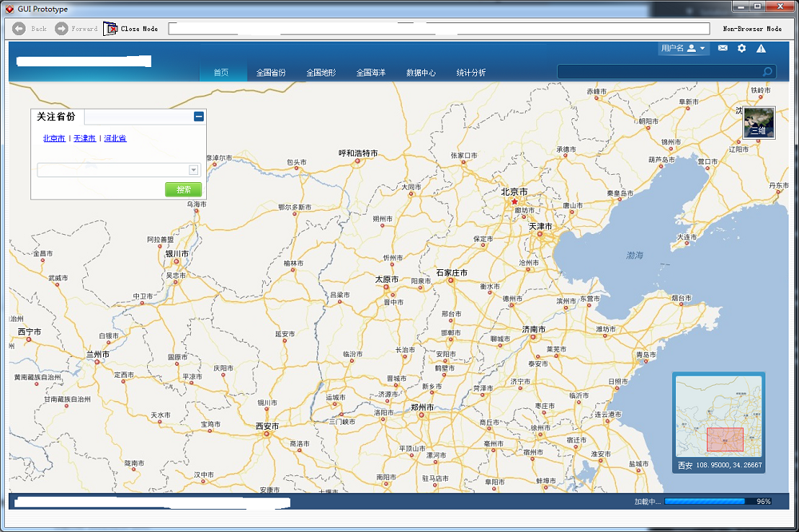Click the 青岛市 map label

pyautogui.click(x=646, y=354)
